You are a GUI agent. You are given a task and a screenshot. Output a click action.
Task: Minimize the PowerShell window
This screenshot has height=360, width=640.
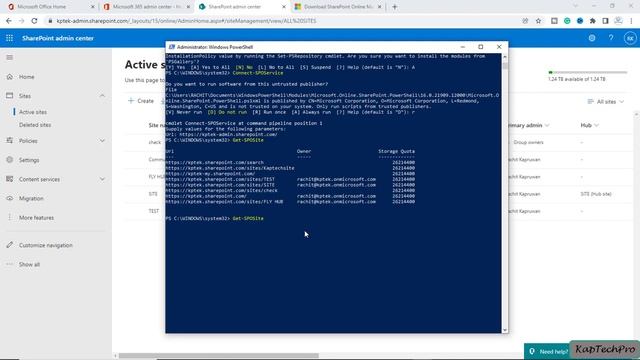462,47
